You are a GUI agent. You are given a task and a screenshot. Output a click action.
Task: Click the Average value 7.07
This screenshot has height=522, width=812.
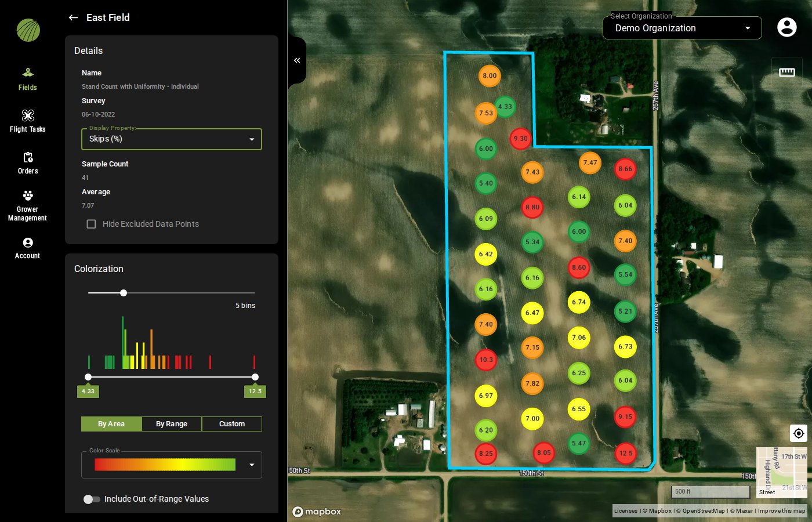point(88,205)
